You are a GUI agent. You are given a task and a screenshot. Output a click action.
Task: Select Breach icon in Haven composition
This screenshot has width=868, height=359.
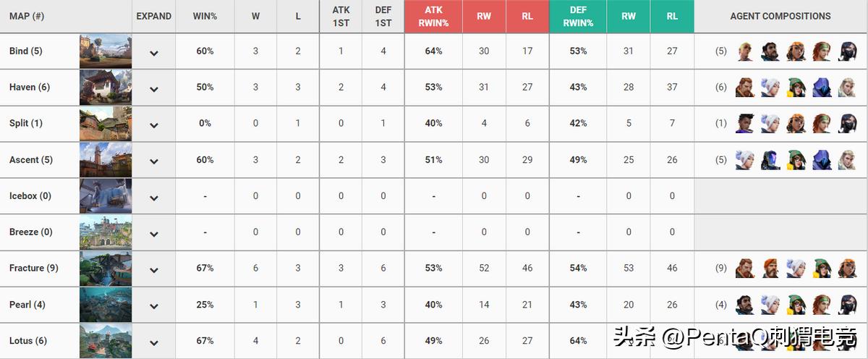pos(745,88)
